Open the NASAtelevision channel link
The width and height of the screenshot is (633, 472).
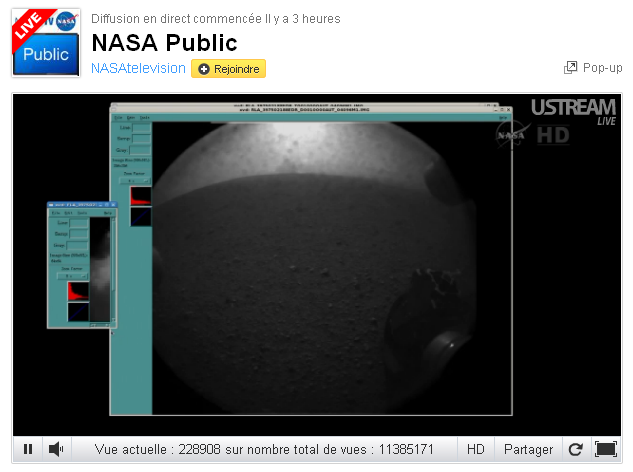pyautogui.click(x=138, y=69)
